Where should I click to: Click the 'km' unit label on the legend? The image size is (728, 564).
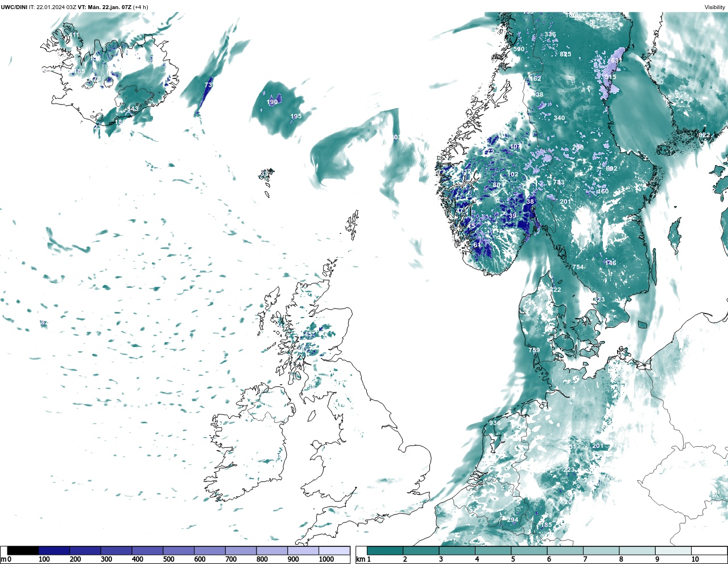[360, 559]
